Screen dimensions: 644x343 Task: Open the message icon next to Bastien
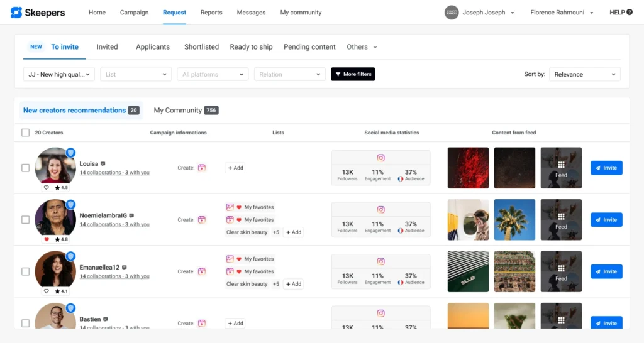(106, 318)
